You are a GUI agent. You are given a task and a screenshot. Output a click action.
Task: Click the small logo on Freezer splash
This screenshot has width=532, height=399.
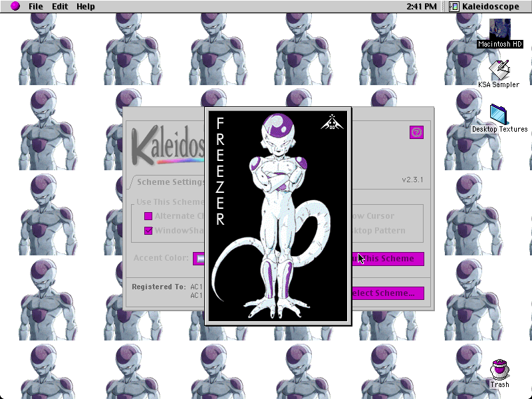pos(332,122)
